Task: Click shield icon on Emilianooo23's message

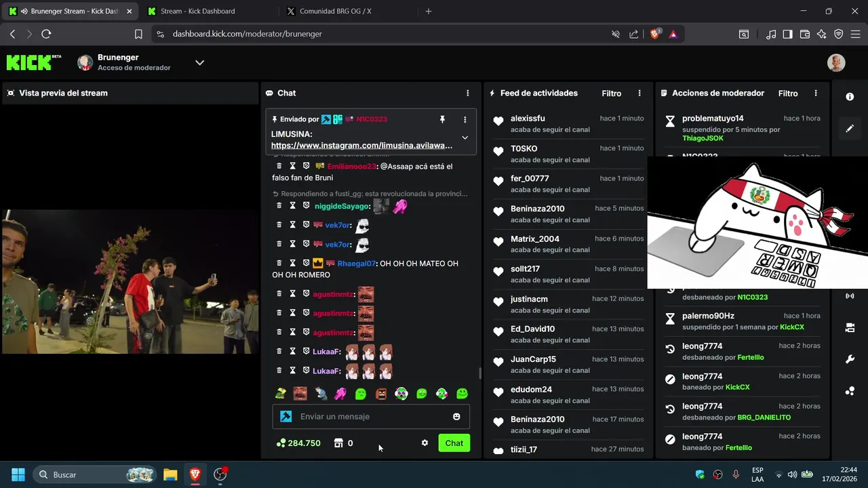Action: point(306,166)
